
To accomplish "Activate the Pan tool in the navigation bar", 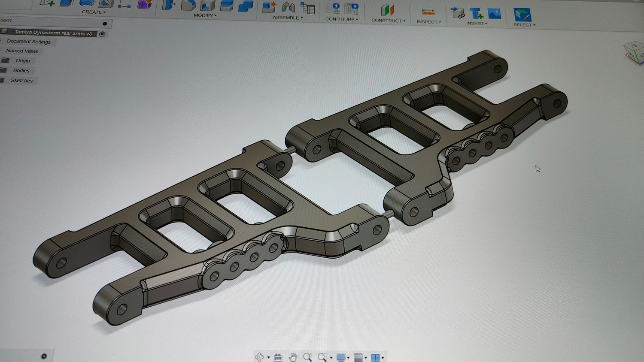I will click(x=294, y=356).
